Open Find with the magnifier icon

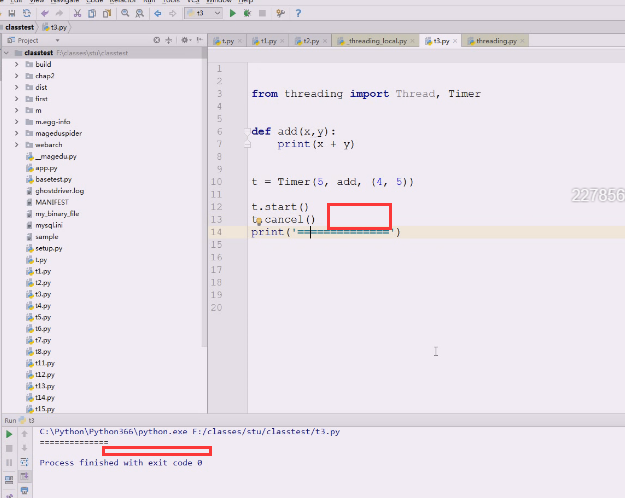(125, 14)
